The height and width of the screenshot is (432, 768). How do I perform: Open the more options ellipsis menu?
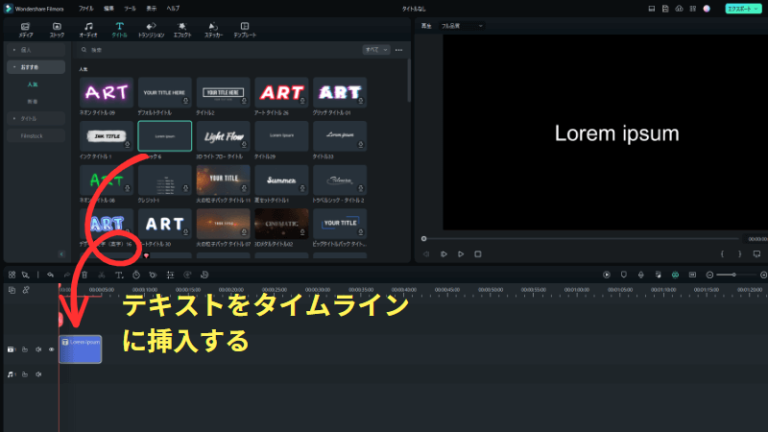[x=399, y=50]
